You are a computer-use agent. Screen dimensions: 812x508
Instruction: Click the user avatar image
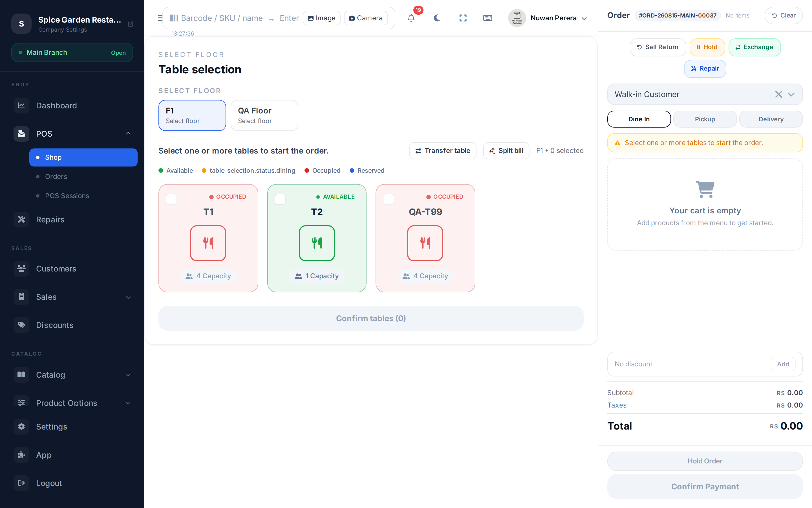pos(517,18)
